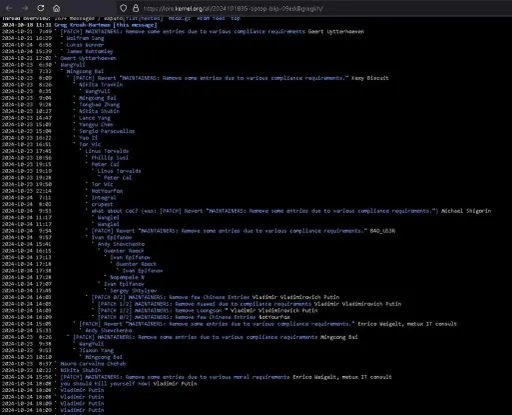Open the Mauro Carvalho Chehab reply

[x=93, y=364]
